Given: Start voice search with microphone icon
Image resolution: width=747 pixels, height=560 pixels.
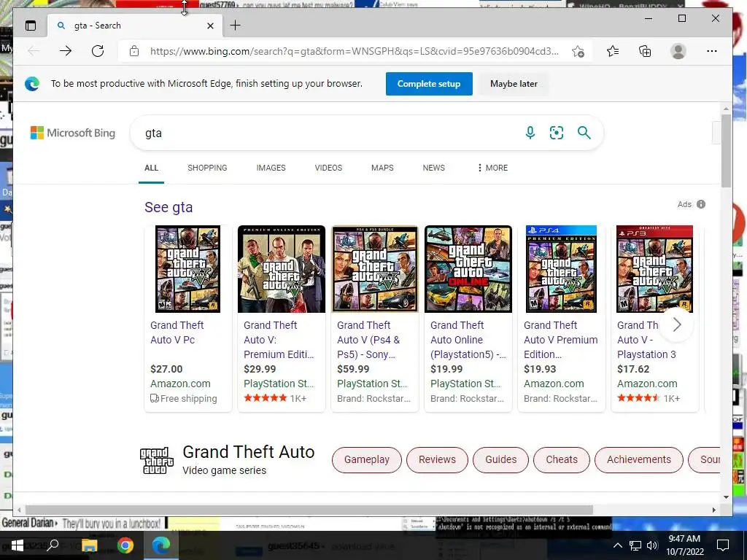Looking at the screenshot, I should [530, 133].
